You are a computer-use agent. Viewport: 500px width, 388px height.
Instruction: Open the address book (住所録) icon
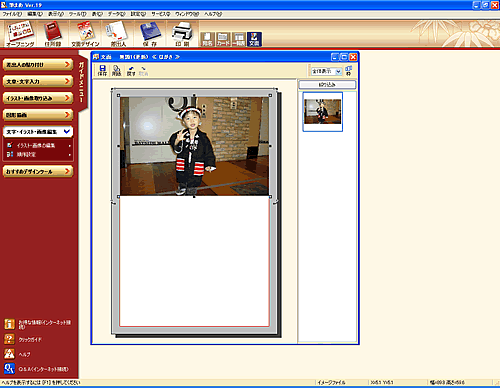(x=53, y=34)
